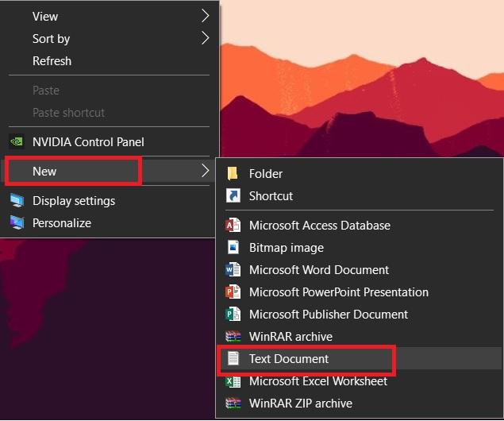This screenshot has width=504, height=421.
Task: Click the Microsoft Excel Worksheet icon
Action: (233, 381)
